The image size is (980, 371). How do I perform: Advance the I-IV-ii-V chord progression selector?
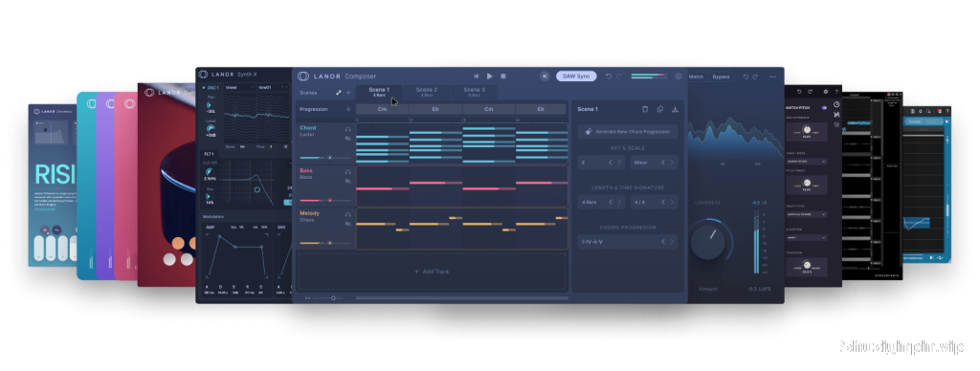click(x=672, y=242)
